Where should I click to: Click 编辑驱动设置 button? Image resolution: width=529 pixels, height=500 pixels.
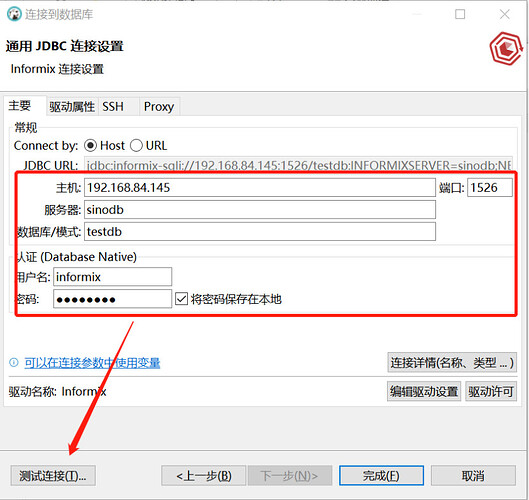[x=424, y=391]
